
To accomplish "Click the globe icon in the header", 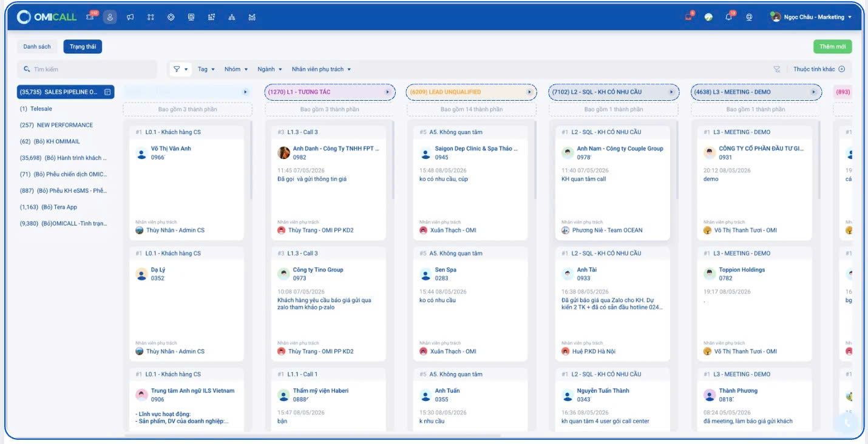I will [x=749, y=17].
